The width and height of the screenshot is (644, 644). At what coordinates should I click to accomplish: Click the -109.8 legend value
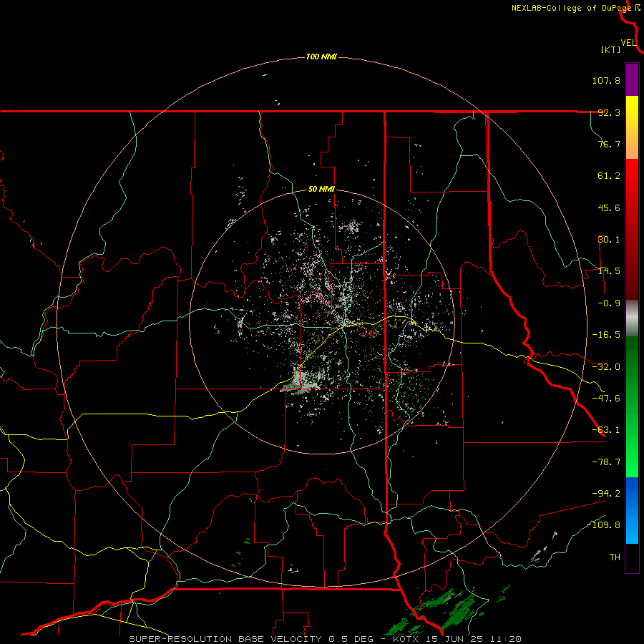click(x=603, y=525)
